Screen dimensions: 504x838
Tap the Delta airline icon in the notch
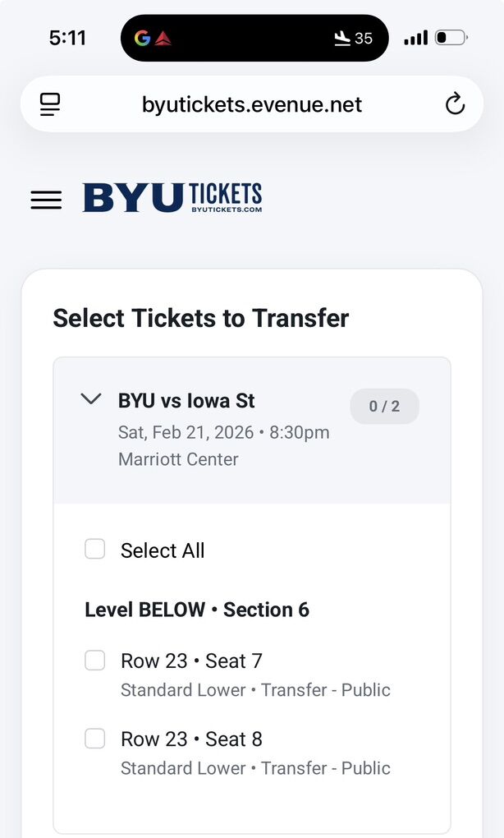(163, 37)
